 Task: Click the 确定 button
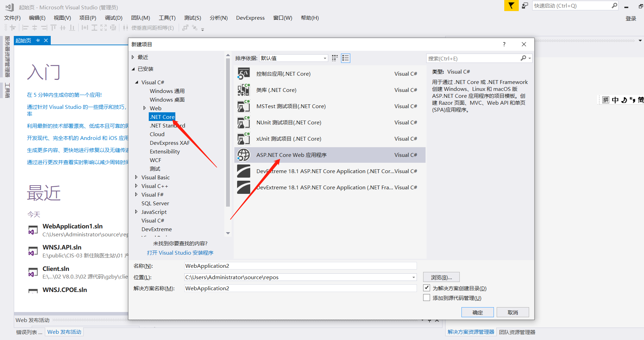[478, 312]
